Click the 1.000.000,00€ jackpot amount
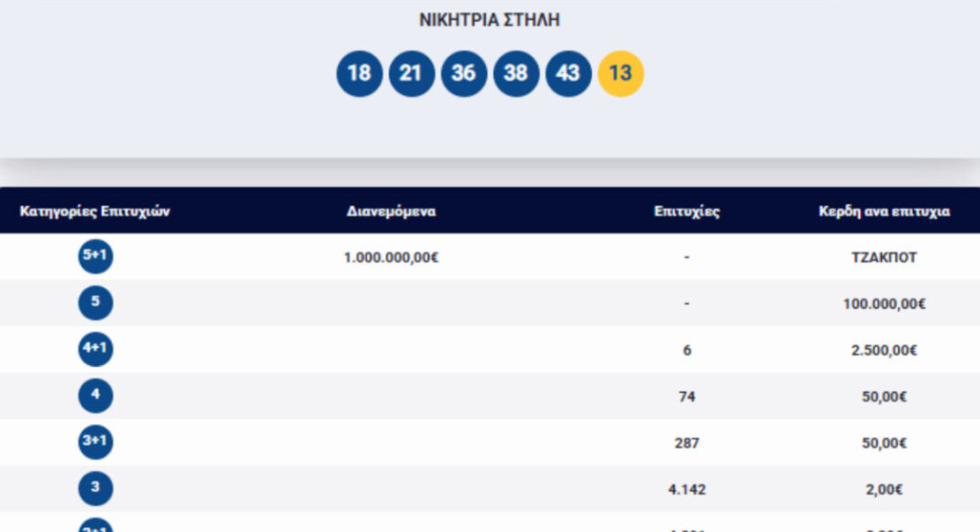 pos(391,257)
